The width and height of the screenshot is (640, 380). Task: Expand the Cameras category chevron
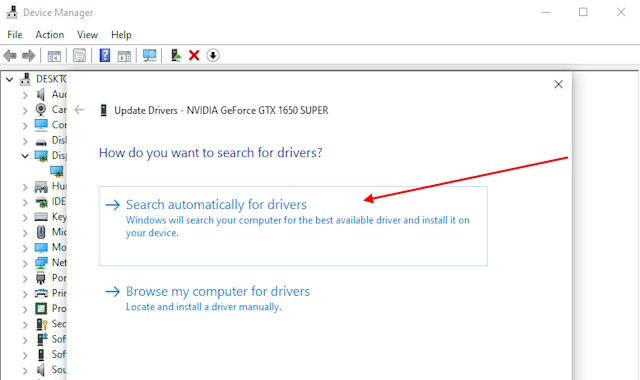pyautogui.click(x=25, y=110)
